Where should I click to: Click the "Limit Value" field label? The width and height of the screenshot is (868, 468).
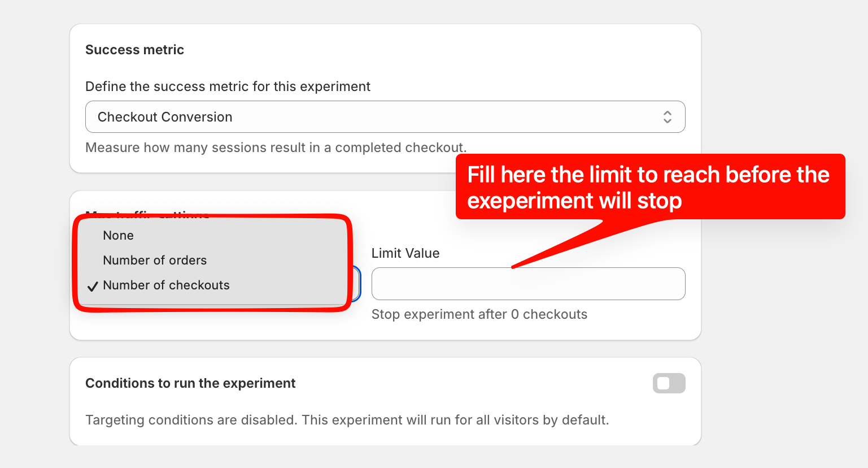[x=405, y=253]
